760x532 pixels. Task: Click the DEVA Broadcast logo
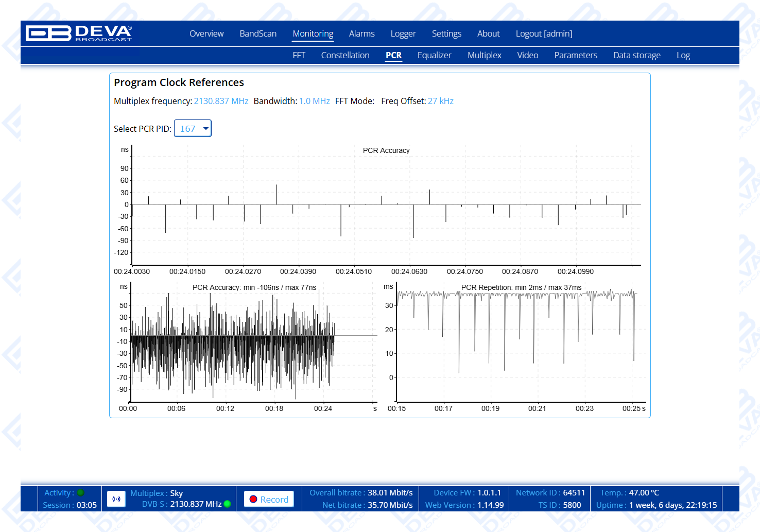(79, 33)
